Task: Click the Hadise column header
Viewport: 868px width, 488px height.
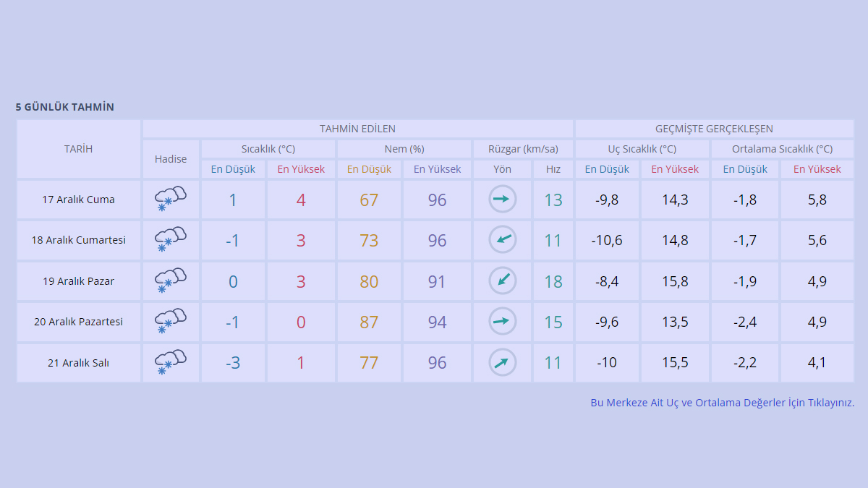Action: [x=171, y=159]
